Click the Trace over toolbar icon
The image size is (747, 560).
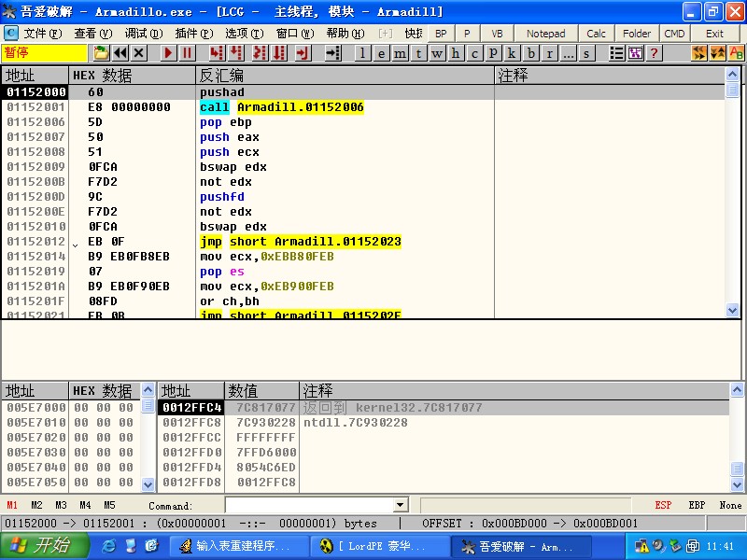click(x=279, y=53)
